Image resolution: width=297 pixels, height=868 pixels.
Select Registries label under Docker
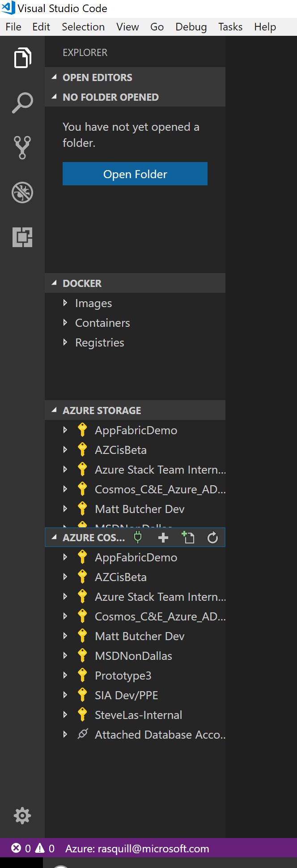pos(100,343)
